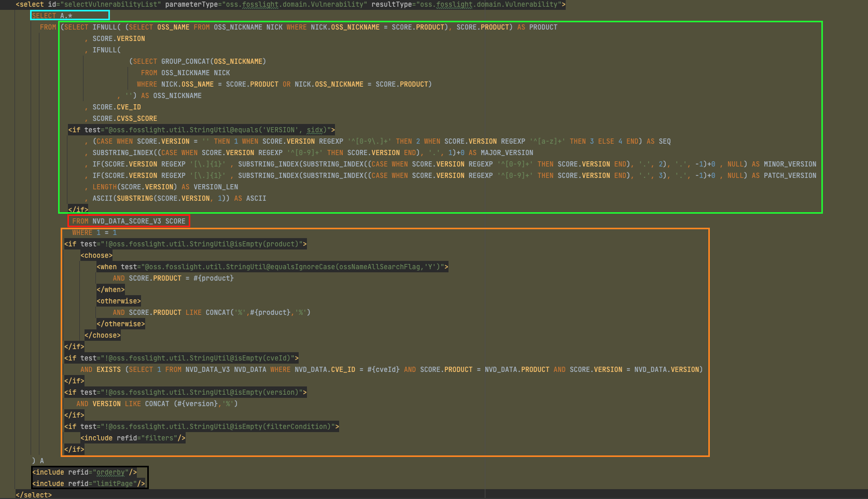
Task: Click the "AS PATCH_VERSION" alias
Action: pyautogui.click(x=784, y=175)
